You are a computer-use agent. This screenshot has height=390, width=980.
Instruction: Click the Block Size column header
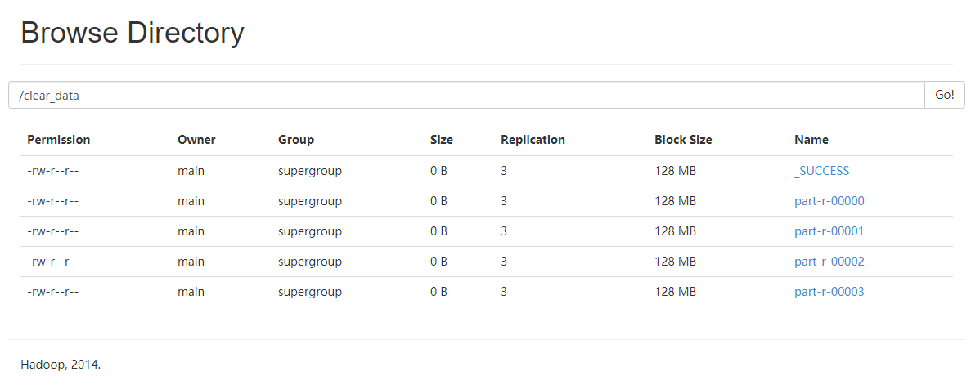[x=683, y=140]
